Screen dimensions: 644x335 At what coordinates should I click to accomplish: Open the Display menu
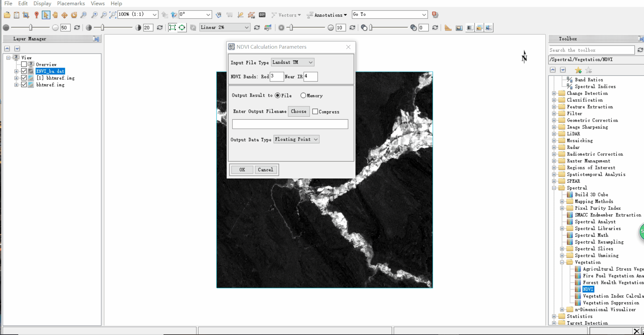42,3
